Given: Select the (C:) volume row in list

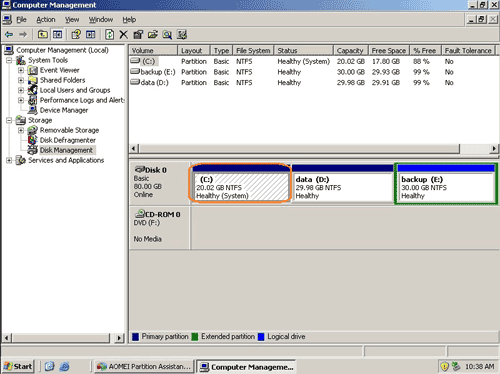Looking at the screenshot, I should (x=313, y=61).
